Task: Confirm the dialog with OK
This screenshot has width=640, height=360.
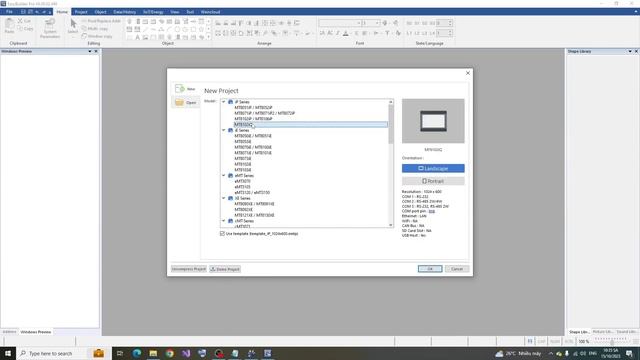Action: click(430, 269)
